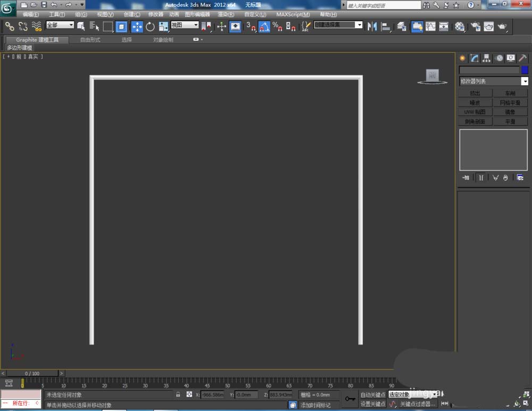Toggle Keyboard Shortcut Override button
Image resolution: width=532 pixels, height=411 pixels.
[235, 27]
